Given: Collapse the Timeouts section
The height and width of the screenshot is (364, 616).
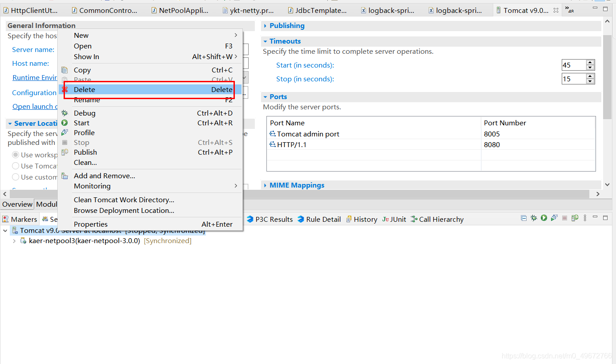Looking at the screenshot, I should [x=266, y=41].
